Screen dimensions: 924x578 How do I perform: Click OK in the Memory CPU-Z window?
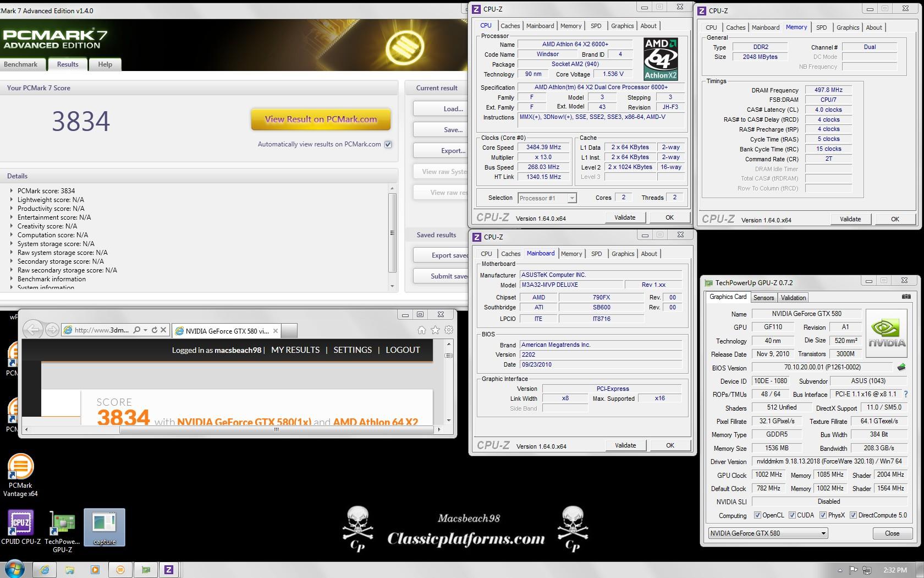pos(895,219)
